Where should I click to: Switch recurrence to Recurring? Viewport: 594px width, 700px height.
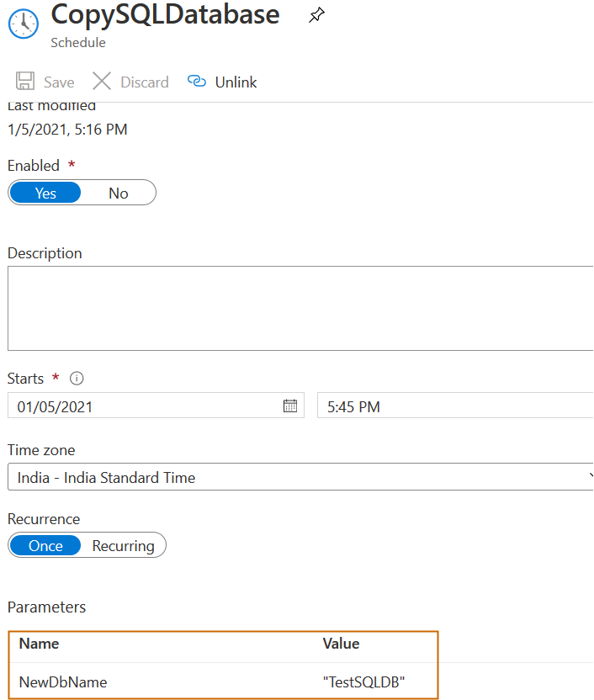coord(124,545)
